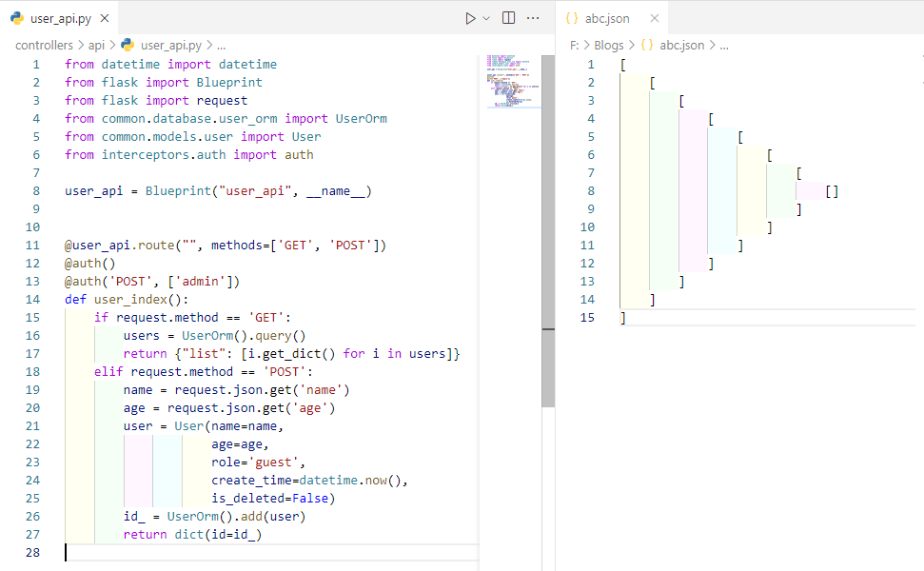Click 'return dict(id=id_)' statement

click(192, 535)
